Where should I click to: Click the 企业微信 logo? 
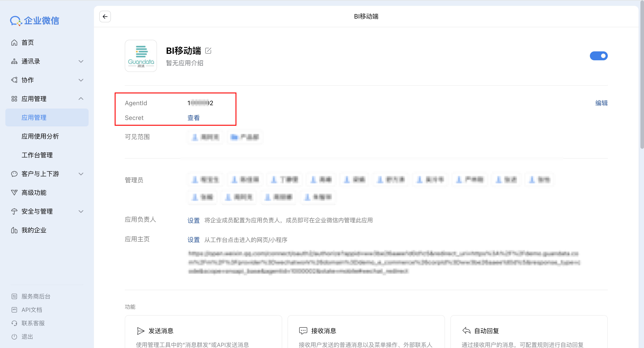34,21
